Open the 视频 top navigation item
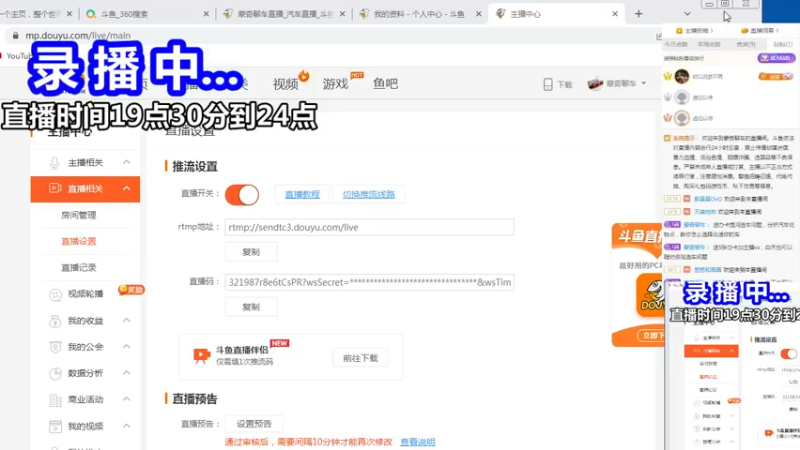Screen dimensions: 800x450 click(286, 84)
